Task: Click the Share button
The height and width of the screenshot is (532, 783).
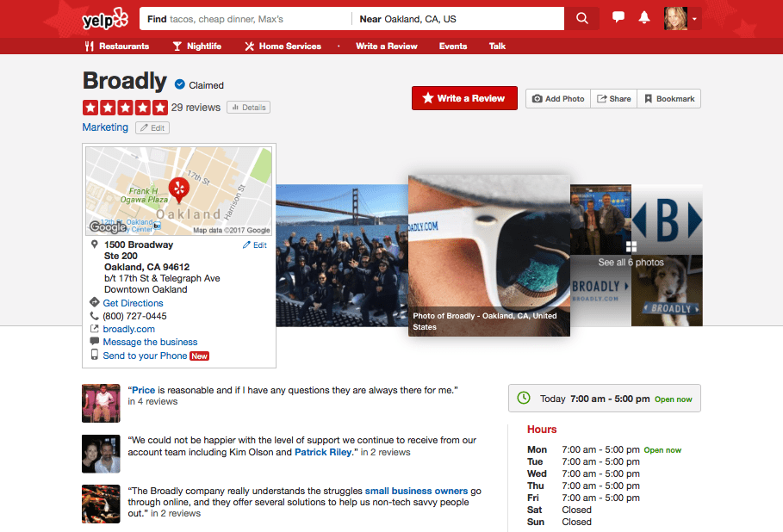Action: tap(614, 99)
